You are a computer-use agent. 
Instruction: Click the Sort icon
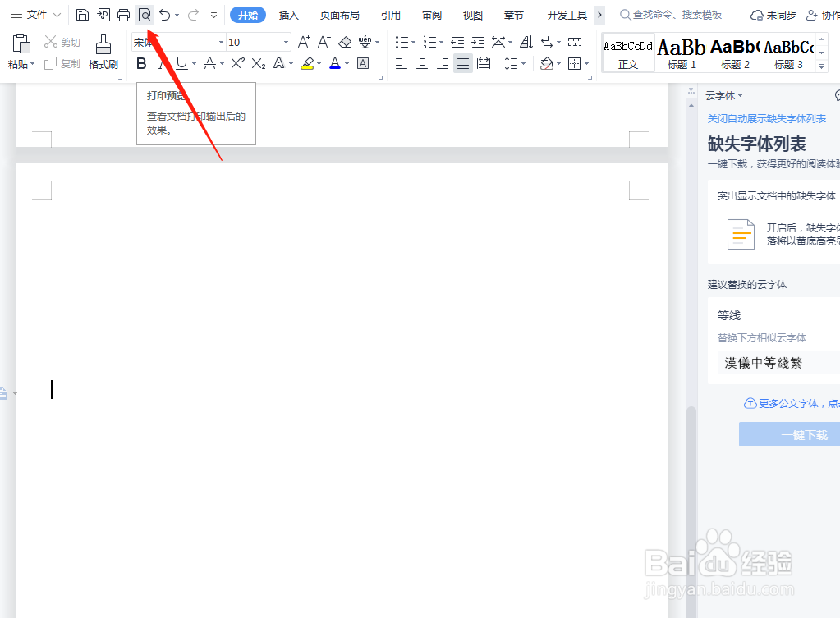point(526,42)
